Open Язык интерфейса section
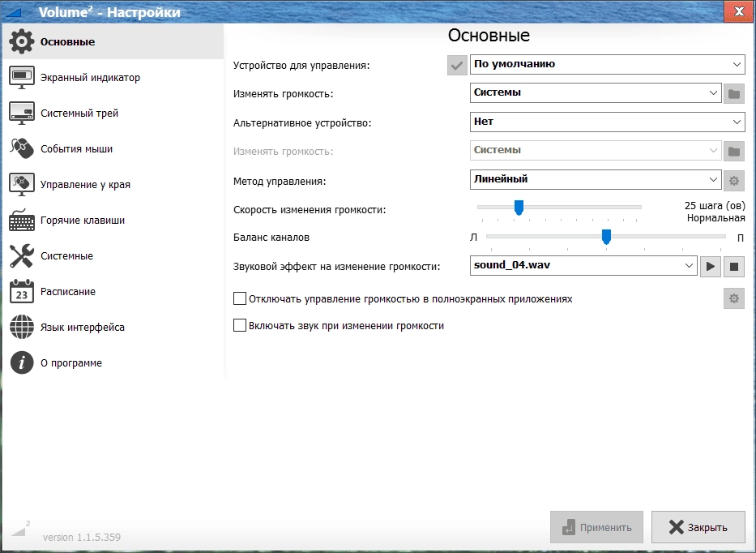 pyautogui.click(x=113, y=327)
